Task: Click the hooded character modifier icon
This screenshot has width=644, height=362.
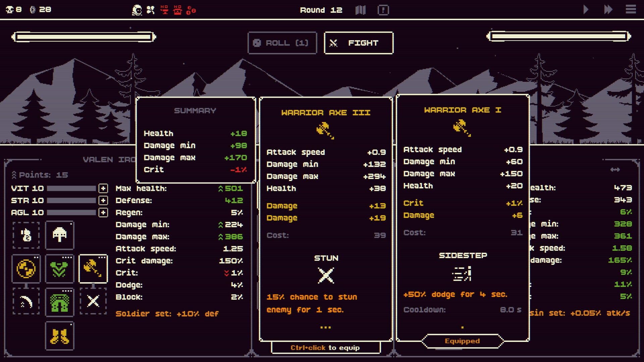Action: (x=137, y=10)
